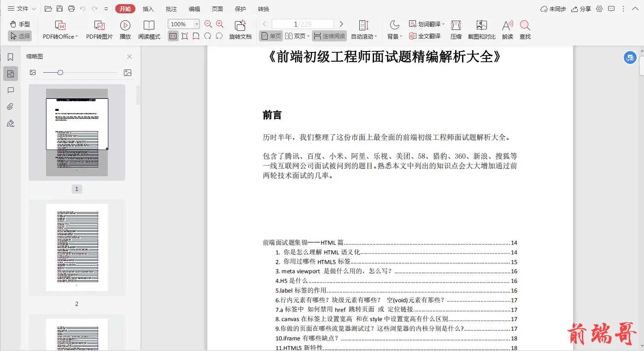Open the 保护 tab

pyautogui.click(x=240, y=9)
